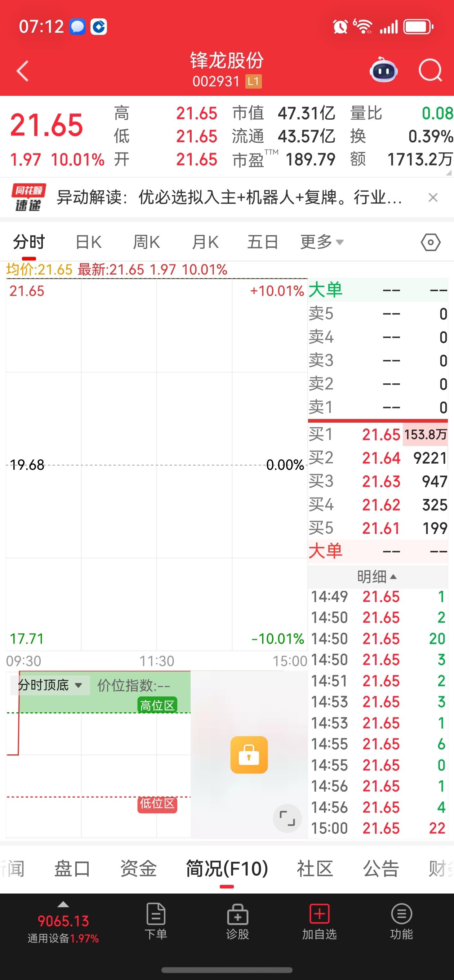Tap the back arrow icon
The image size is (454, 980).
tap(22, 71)
